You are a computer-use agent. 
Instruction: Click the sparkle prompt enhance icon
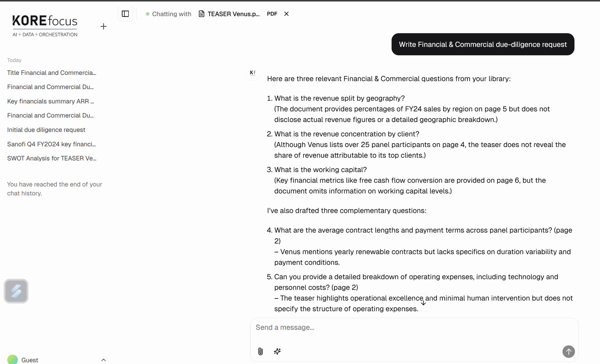277,352
